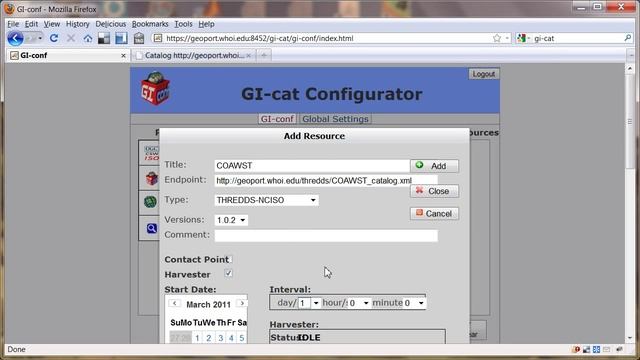This screenshot has height=360, width=640.
Task: Click the Comment input field
Action: pos(326,236)
